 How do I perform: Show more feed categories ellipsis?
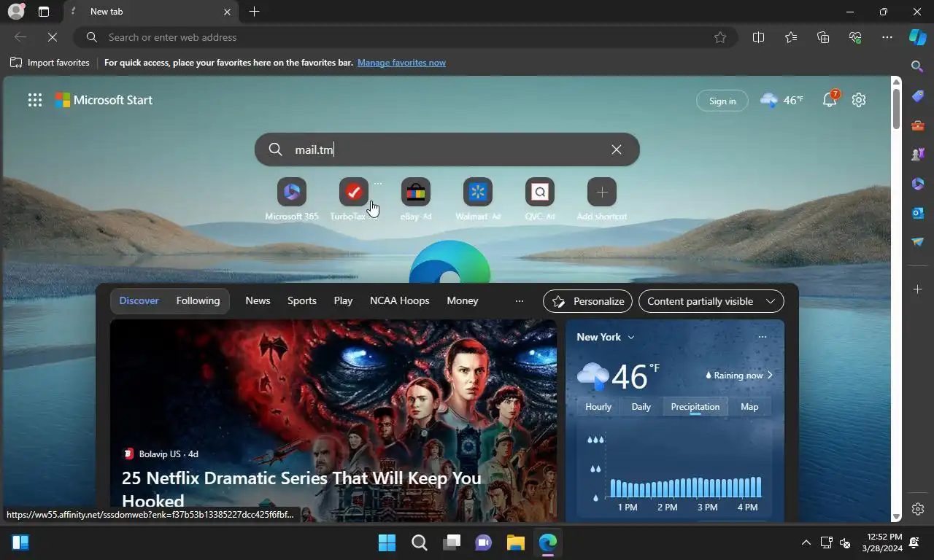point(520,300)
